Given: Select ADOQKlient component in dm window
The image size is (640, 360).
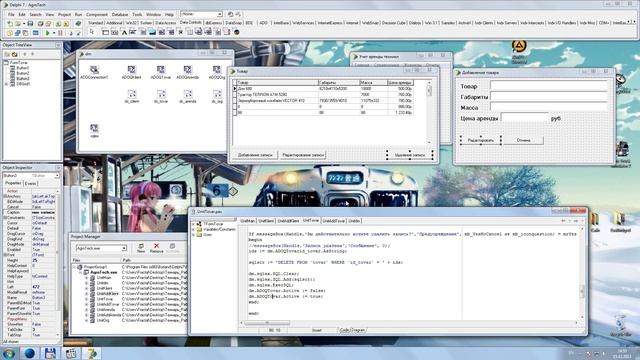Looking at the screenshot, I should click(131, 72).
